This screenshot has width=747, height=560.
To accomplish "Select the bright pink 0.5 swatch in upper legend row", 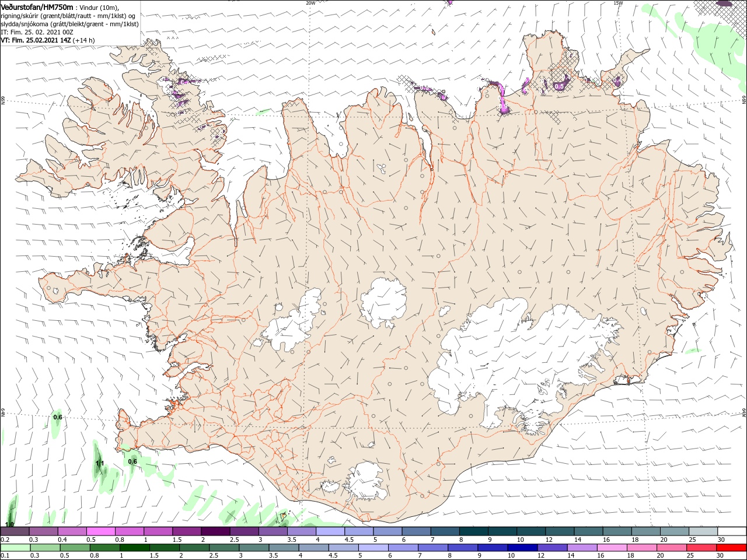I will click(100, 531).
